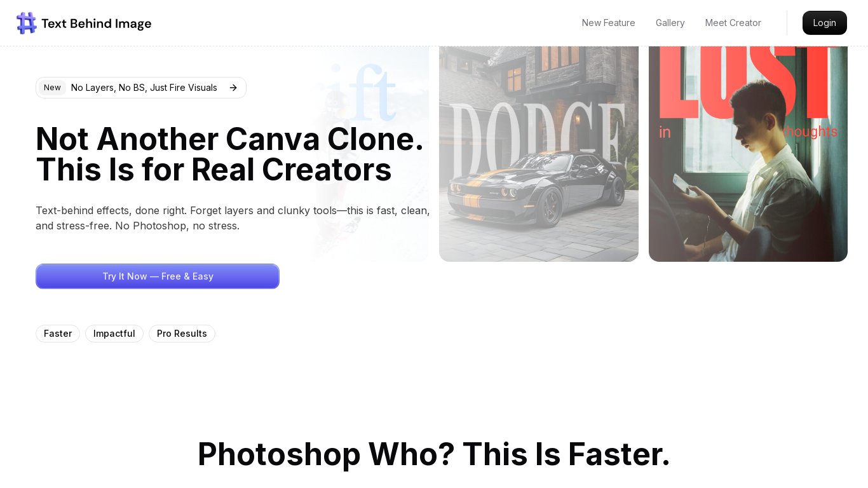
Task: Open the Text Behind Image home link
Action: (x=84, y=24)
